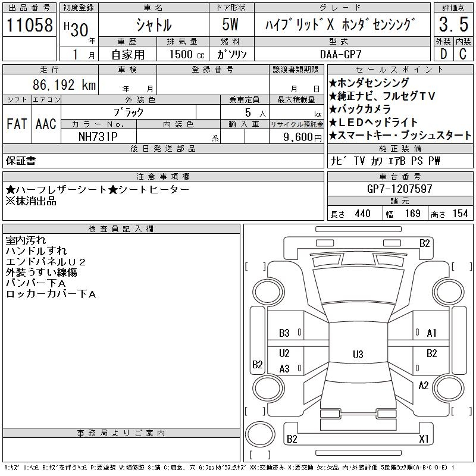Select the recycle deposit 9,600円
476x476 pixels.
(x=302, y=137)
